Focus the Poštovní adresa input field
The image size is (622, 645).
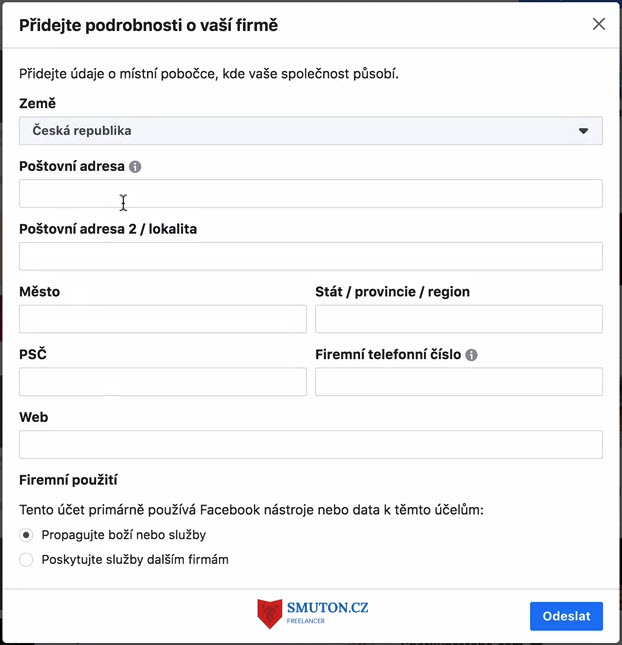coord(311,193)
